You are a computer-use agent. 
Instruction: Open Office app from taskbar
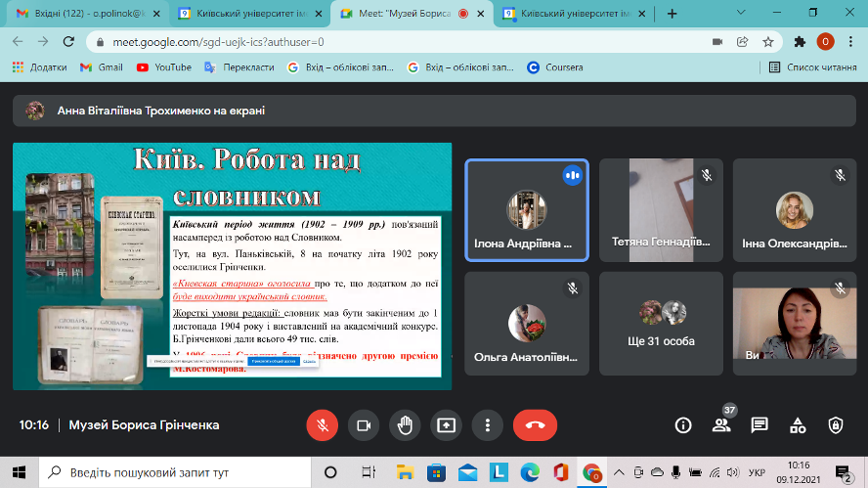[561, 472]
